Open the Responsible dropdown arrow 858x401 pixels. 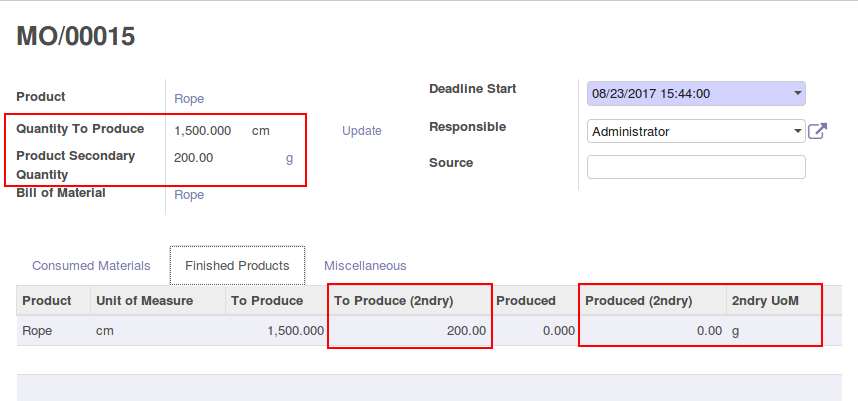coord(797,131)
